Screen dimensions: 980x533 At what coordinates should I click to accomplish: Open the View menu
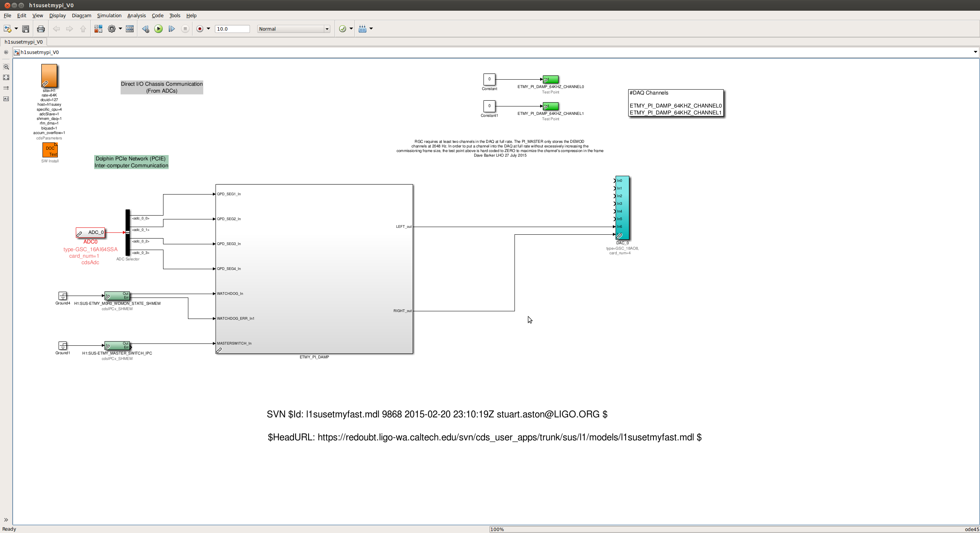(x=38, y=15)
